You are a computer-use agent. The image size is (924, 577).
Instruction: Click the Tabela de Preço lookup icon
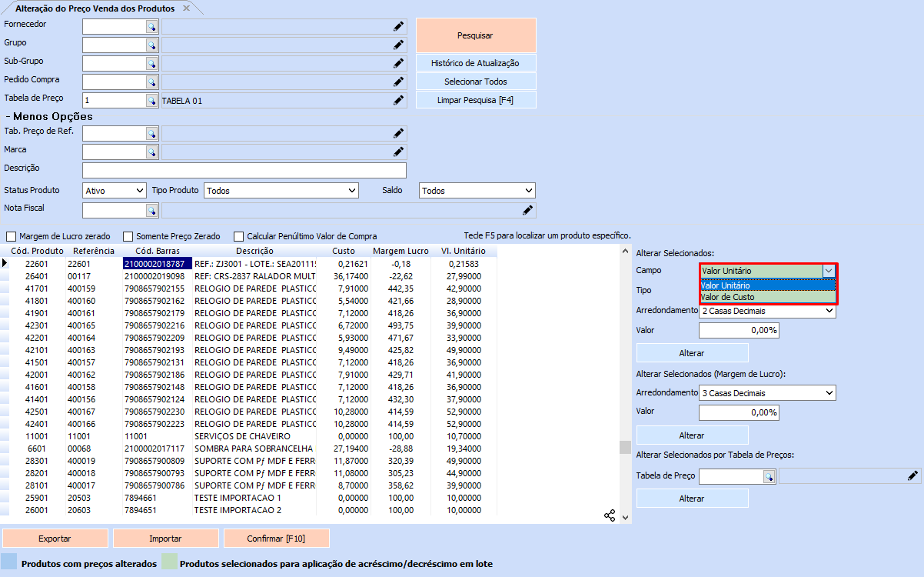point(152,100)
